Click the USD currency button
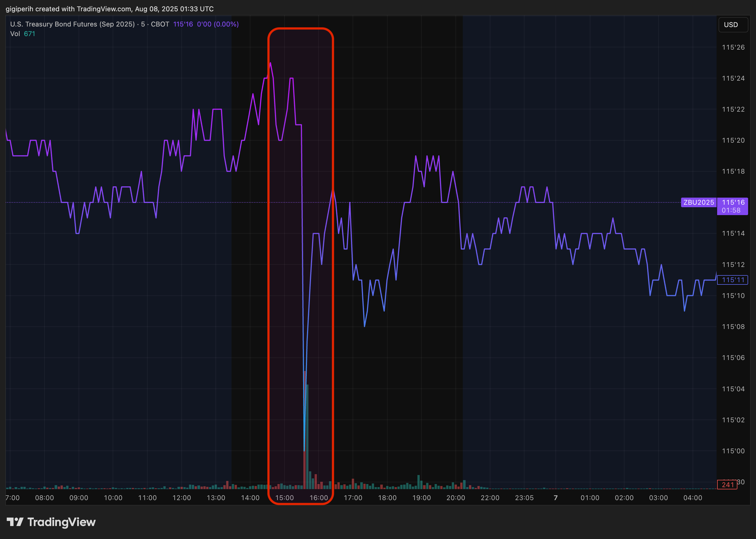This screenshot has width=756, height=539. point(733,25)
